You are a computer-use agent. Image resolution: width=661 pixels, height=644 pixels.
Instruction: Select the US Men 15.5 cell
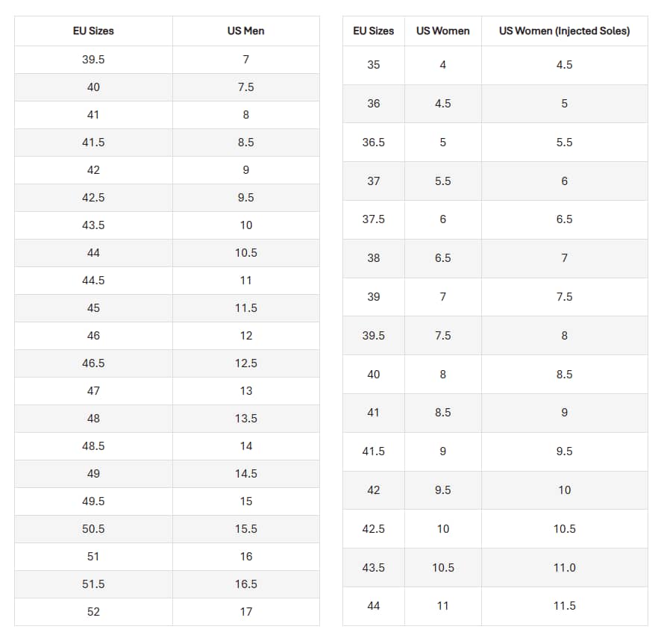click(245, 529)
